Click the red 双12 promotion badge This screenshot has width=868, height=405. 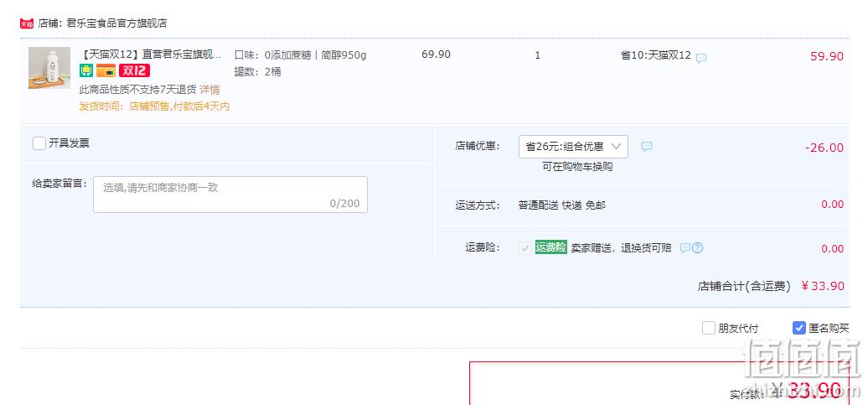point(135,71)
